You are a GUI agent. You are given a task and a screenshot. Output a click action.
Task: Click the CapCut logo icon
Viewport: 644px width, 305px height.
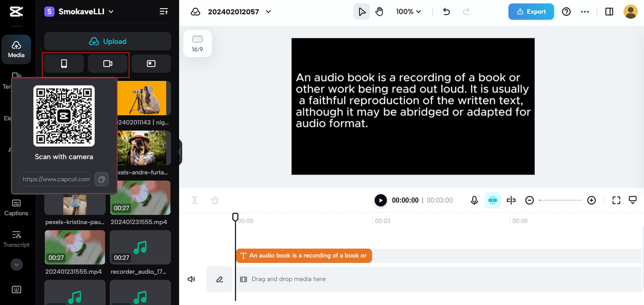16,11
